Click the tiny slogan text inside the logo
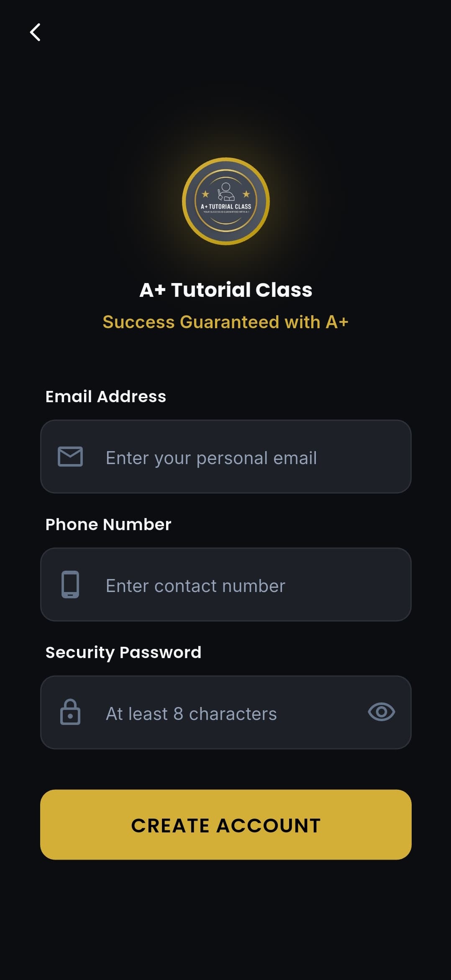This screenshot has width=451, height=980. (x=226, y=212)
